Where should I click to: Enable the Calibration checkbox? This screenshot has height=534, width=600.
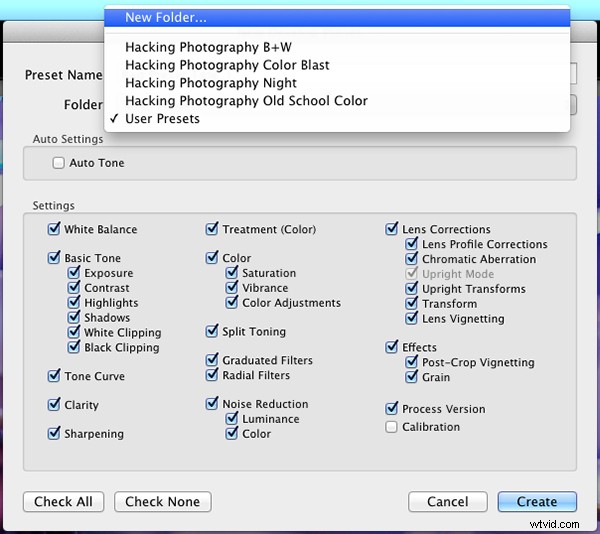391,427
